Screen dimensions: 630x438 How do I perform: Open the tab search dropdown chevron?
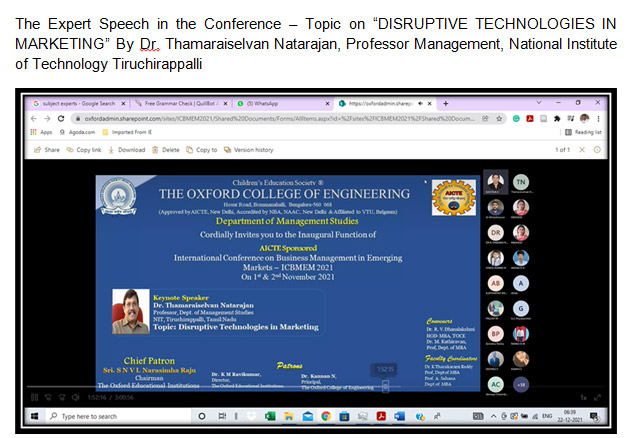(539, 103)
